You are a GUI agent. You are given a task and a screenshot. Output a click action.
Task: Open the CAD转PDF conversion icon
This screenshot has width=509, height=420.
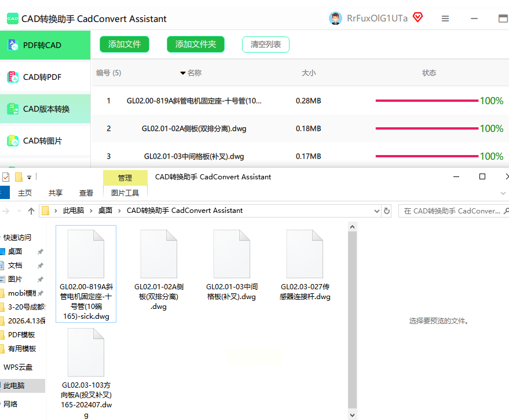pos(13,77)
